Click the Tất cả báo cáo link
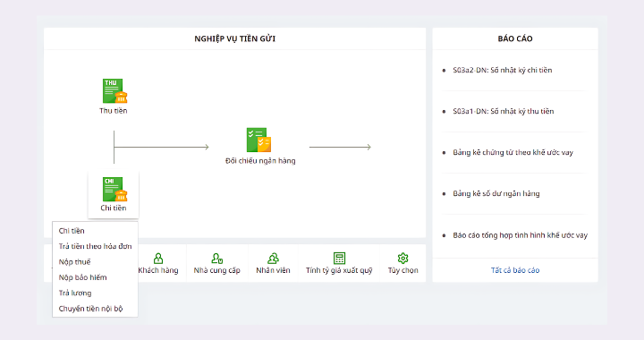The width and height of the screenshot is (644, 340). [515, 270]
